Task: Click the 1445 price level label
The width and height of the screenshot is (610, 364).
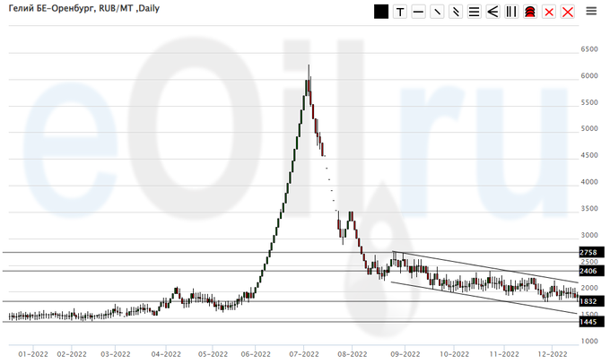Action: pyautogui.click(x=588, y=322)
